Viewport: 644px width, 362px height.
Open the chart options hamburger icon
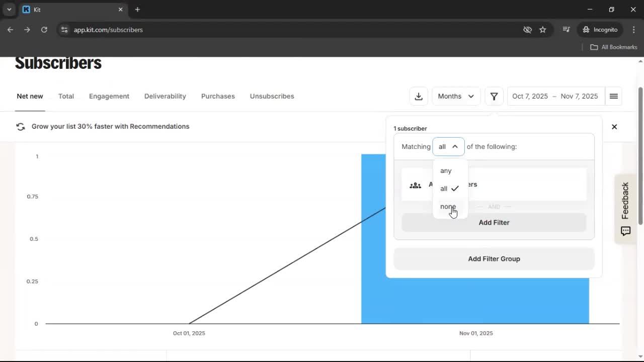click(x=613, y=96)
